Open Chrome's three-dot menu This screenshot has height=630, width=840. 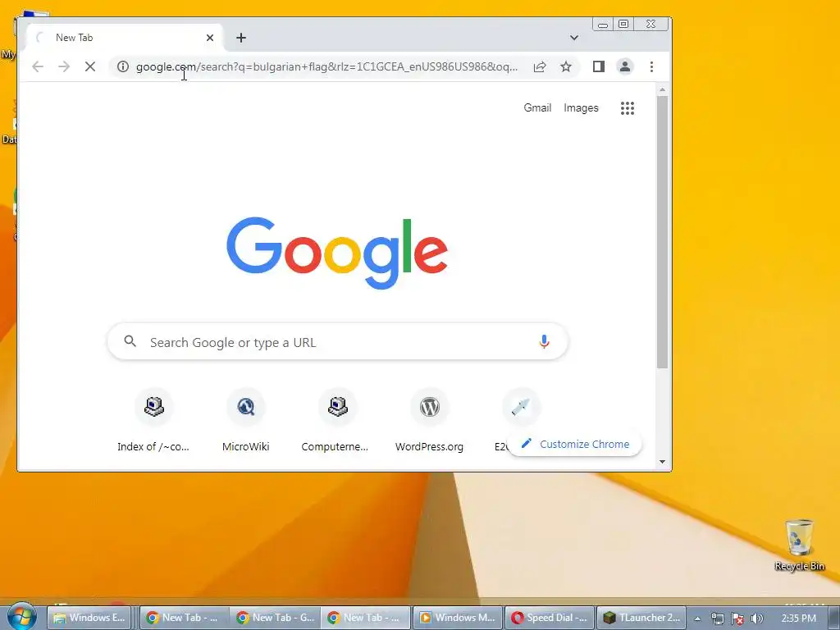pyautogui.click(x=651, y=66)
